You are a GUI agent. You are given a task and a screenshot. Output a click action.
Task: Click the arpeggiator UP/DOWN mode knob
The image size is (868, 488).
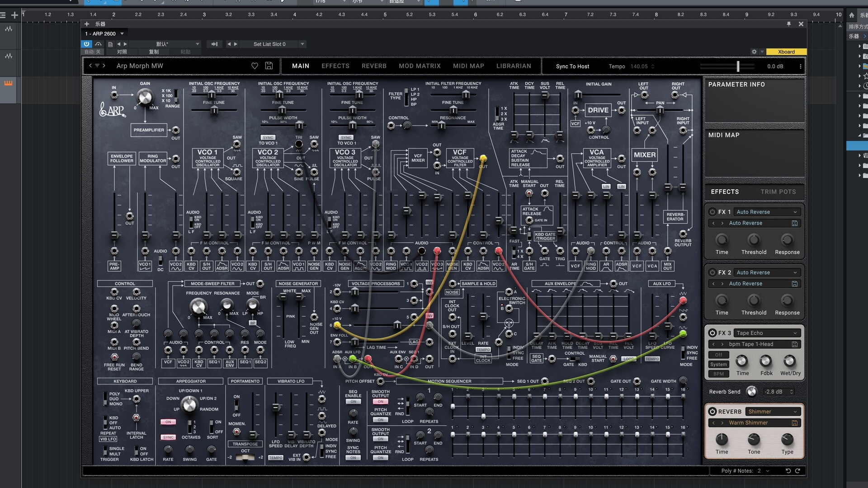[x=189, y=404]
